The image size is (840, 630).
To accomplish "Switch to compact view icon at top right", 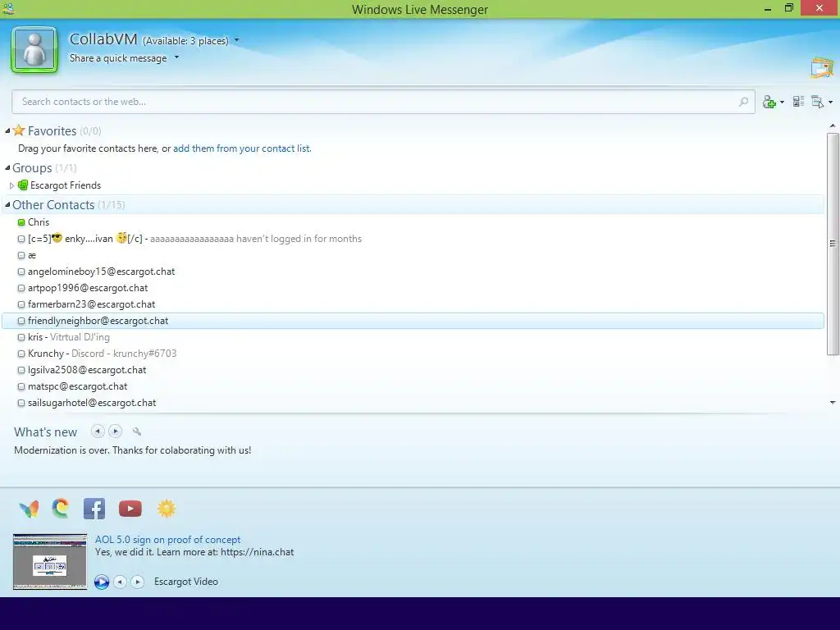I will 822,67.
